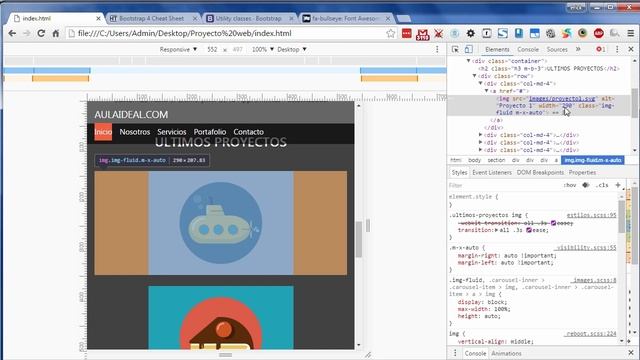
Task: Open the Nosotros nav link
Action: click(x=135, y=132)
